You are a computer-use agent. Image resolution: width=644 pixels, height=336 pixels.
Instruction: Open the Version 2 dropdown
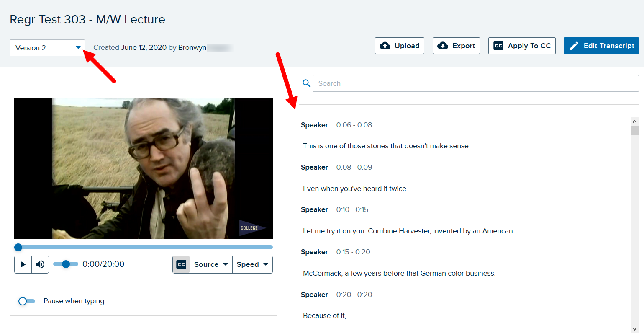coord(47,48)
